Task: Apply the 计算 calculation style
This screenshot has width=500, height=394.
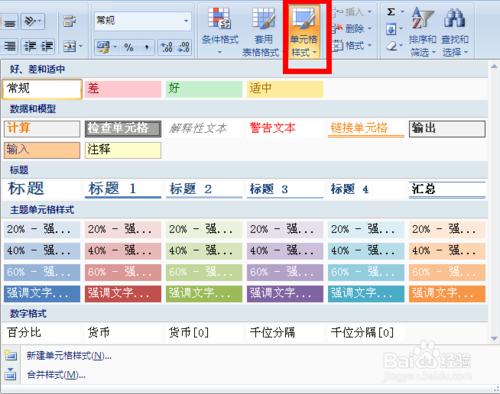Action: click(42, 129)
